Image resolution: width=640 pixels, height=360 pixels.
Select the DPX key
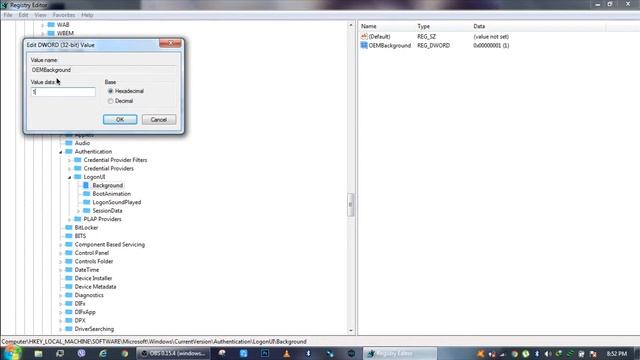coord(80,321)
